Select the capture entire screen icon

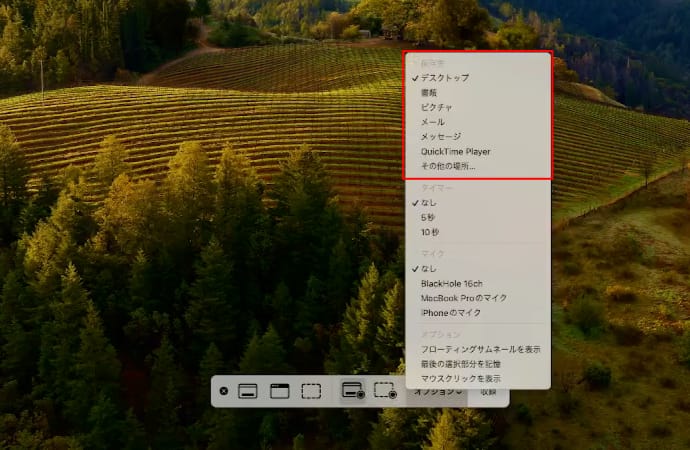click(248, 391)
